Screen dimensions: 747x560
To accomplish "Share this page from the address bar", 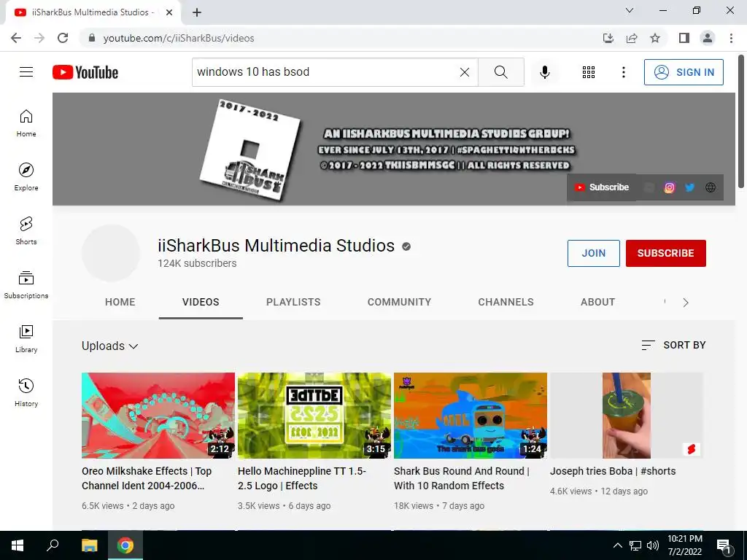I will pos(632,38).
